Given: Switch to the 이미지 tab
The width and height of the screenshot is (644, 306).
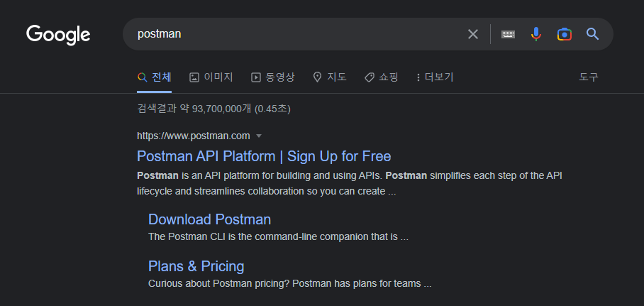Looking at the screenshot, I should point(211,77).
